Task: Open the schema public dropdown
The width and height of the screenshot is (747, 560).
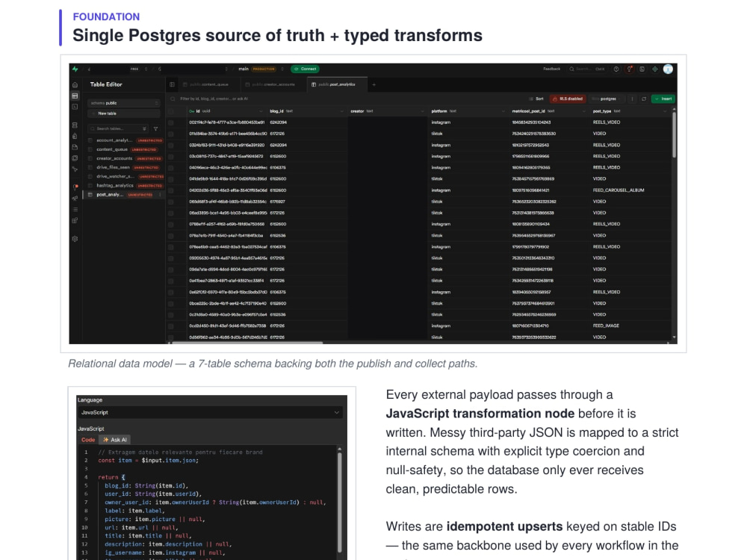Action: (x=124, y=103)
